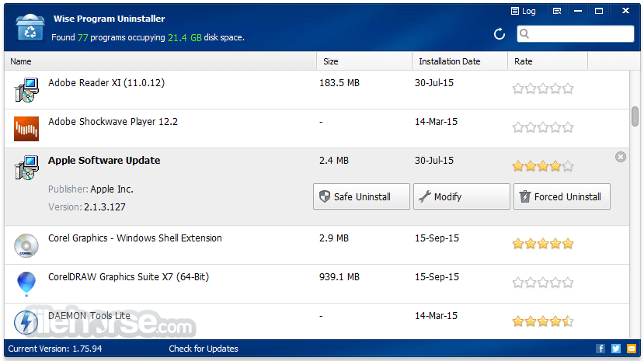Screen dimensions: 644x361
Task: Safe Uninstall Apple Software Update
Action: [x=361, y=196]
